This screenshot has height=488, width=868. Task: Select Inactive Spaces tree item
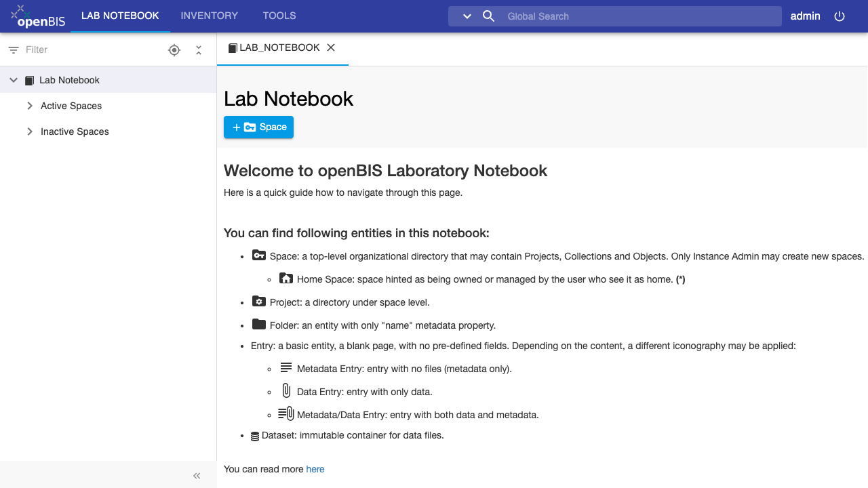click(75, 131)
